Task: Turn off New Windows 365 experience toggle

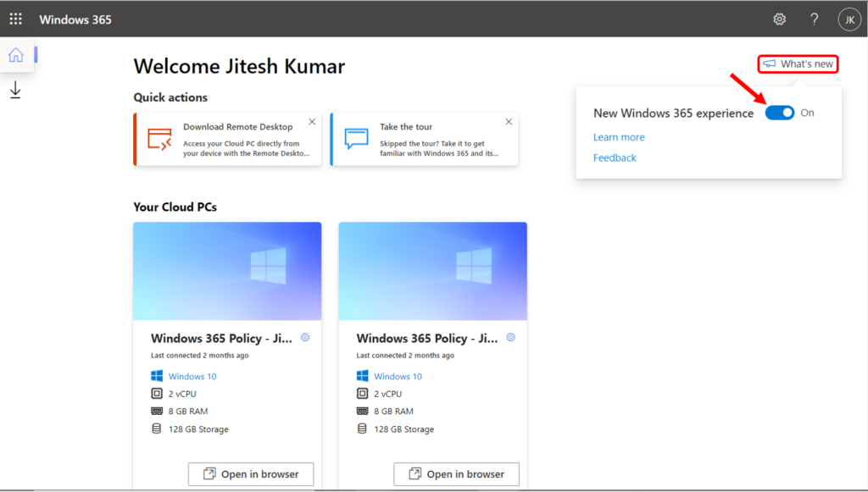Action: pyautogui.click(x=780, y=113)
